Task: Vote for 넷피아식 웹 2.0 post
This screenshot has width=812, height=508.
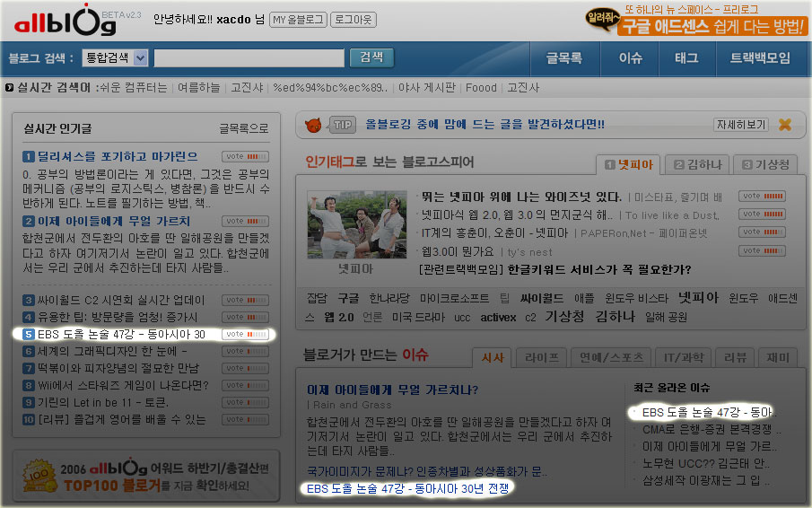Action: 763,215
